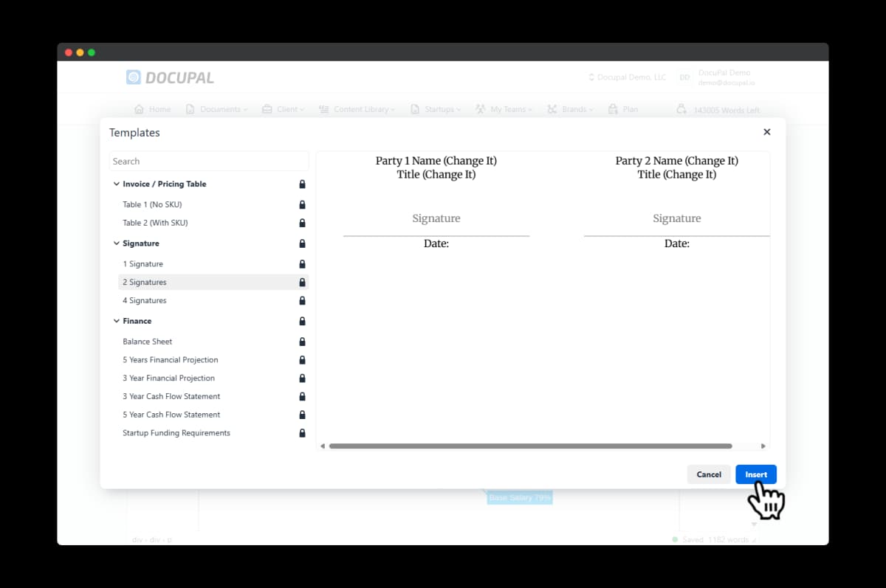Click the lock icon on Finance category header
Image resolution: width=886 pixels, height=588 pixels.
pos(302,321)
